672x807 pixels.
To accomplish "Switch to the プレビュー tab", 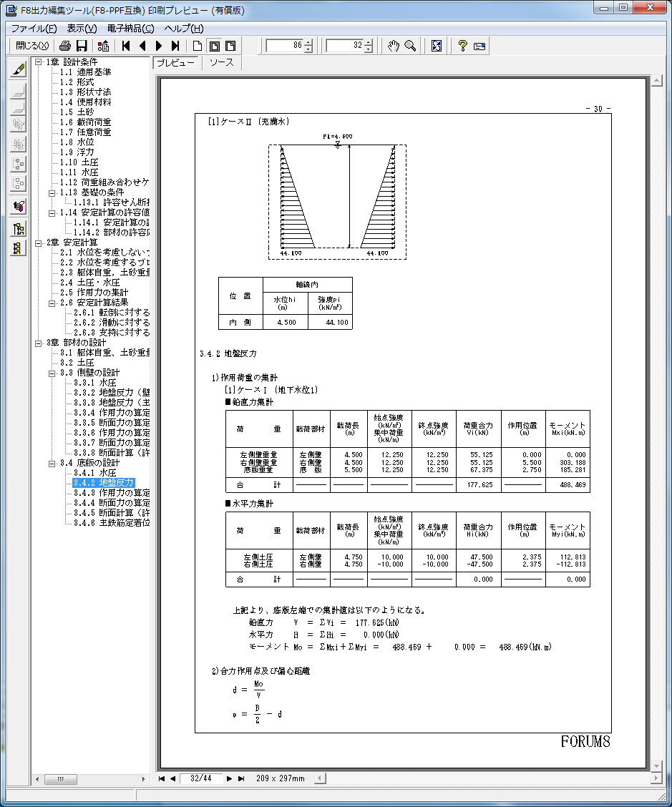I will [x=175, y=63].
